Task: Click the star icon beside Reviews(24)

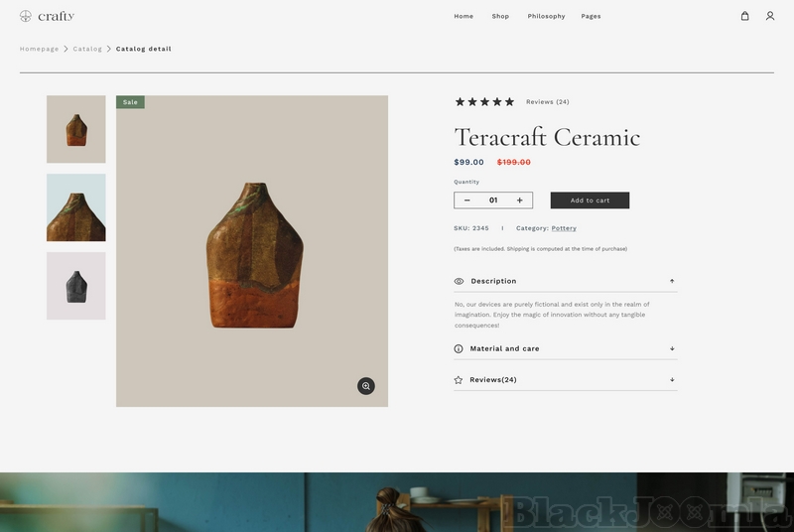Action: pos(459,380)
